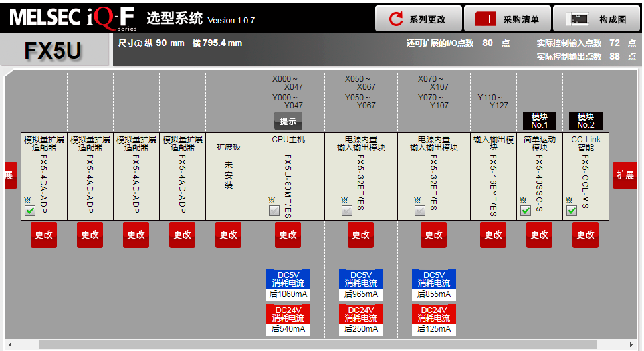Click 更改 under FX5-CCL-MS module
Viewport: 644px width, 351px height.
585,235
